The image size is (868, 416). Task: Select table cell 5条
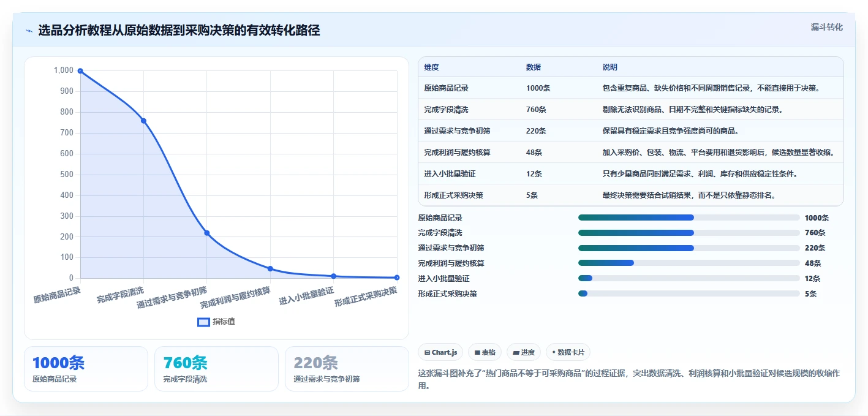532,195
